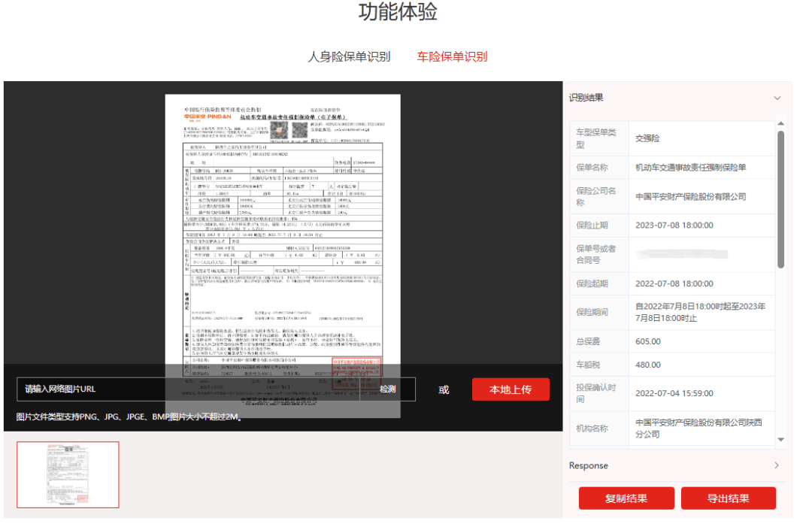The image size is (812, 530).
Task: Switch to 人身险保单识别 tab
Action: pos(349,56)
